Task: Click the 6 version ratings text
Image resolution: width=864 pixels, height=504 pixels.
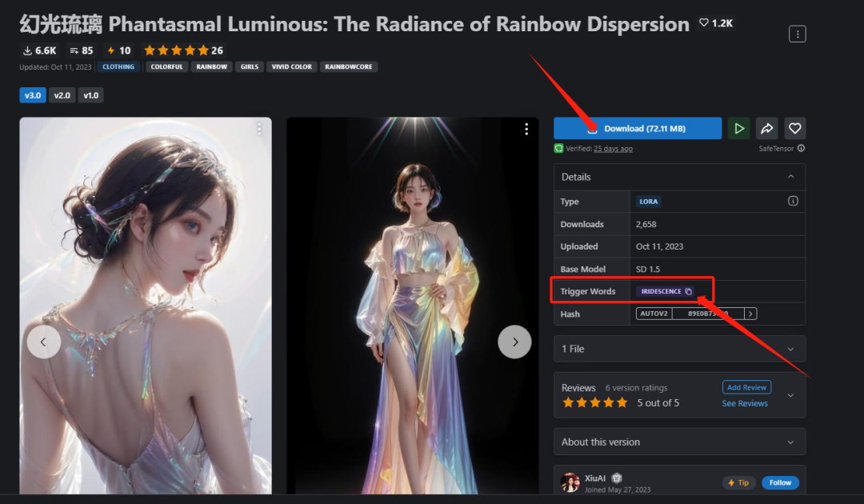Action: (x=636, y=388)
